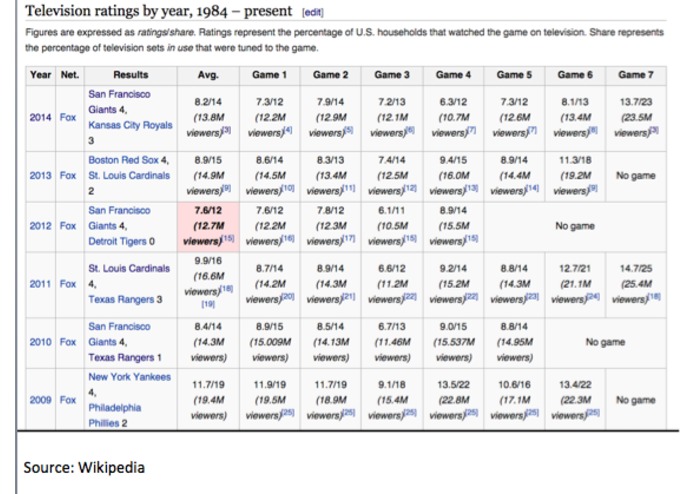Select the 13.5/22 Game 4 cell
Screen dimensions: 695x494
click(453, 400)
